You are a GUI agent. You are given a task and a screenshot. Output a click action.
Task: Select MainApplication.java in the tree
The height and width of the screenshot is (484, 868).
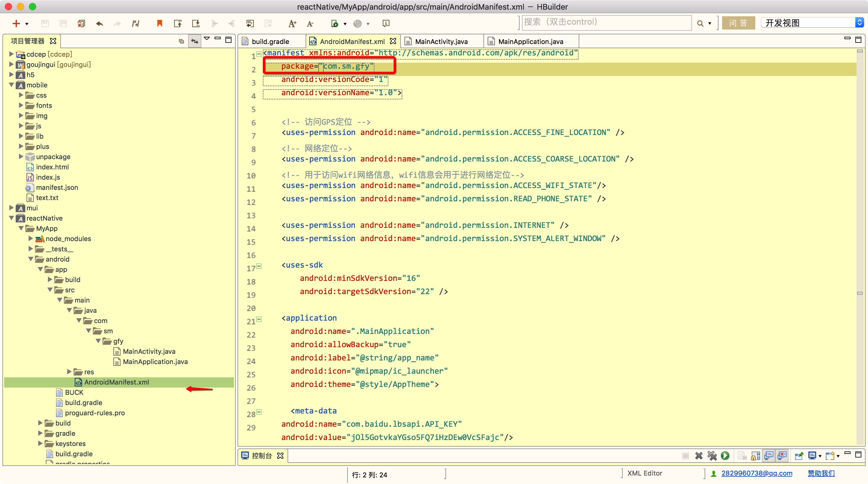[155, 361]
